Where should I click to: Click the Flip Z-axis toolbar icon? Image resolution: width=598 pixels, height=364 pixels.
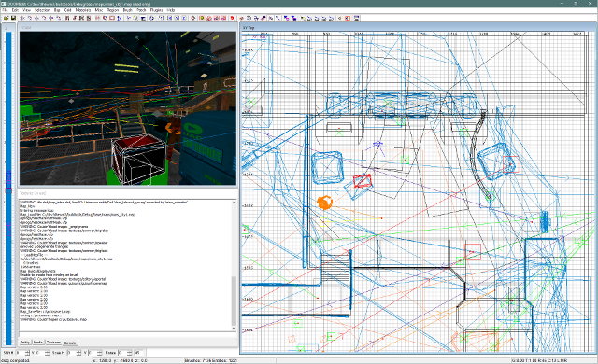pyautogui.click(x=51, y=18)
